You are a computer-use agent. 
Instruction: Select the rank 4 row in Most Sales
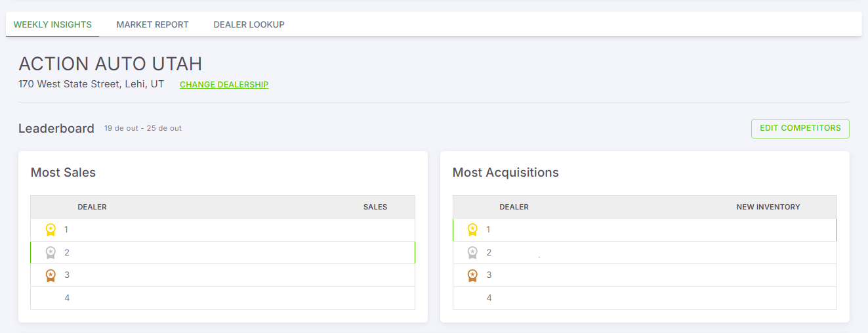coord(222,298)
